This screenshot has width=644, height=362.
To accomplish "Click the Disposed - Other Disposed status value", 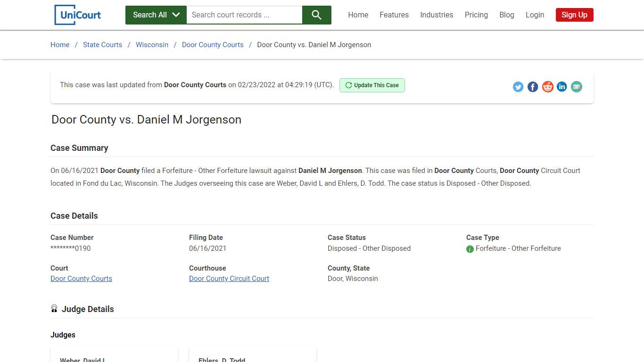I will coord(369,248).
